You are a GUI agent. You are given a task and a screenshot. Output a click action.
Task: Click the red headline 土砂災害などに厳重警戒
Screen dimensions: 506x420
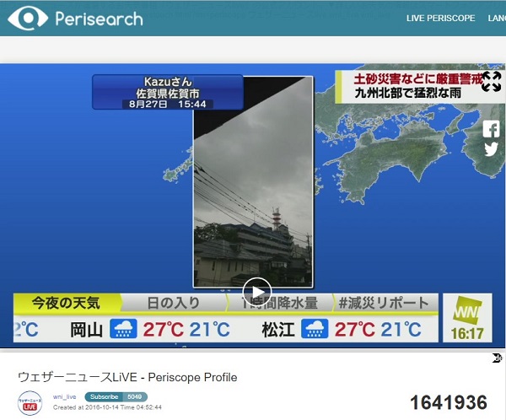[417, 78]
